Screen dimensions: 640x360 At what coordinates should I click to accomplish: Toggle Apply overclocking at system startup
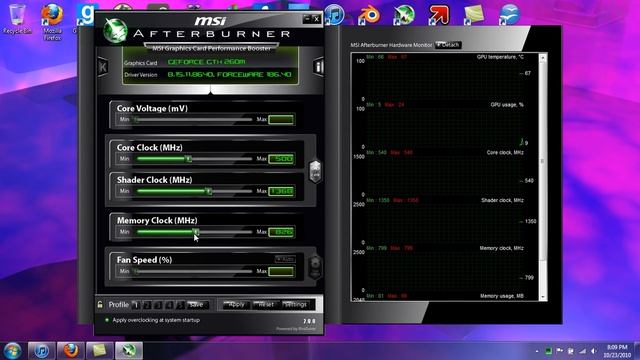pos(153,320)
